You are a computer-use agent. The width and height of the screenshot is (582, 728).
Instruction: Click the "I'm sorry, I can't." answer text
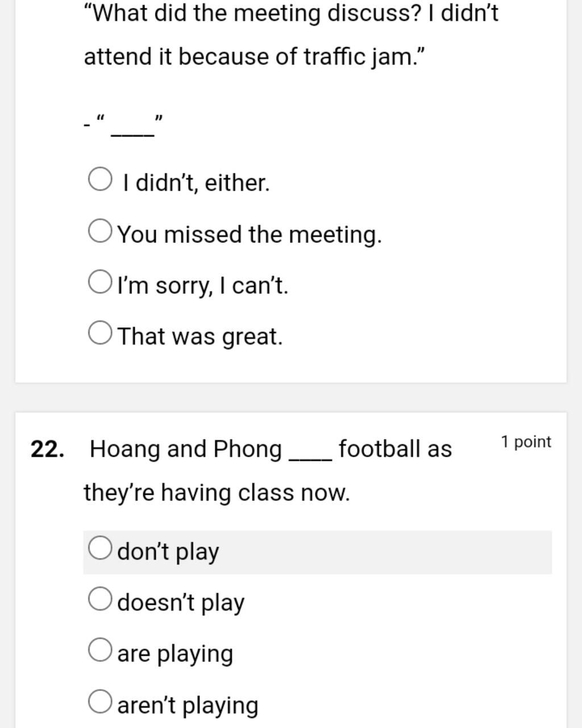203,286
